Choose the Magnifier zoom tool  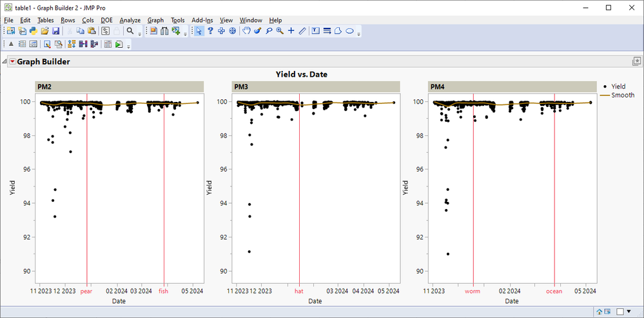280,31
